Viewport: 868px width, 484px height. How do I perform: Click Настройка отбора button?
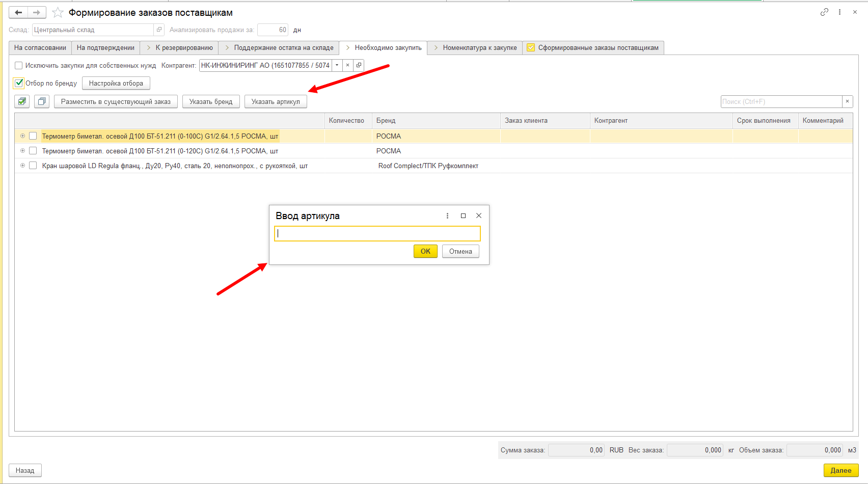point(116,83)
